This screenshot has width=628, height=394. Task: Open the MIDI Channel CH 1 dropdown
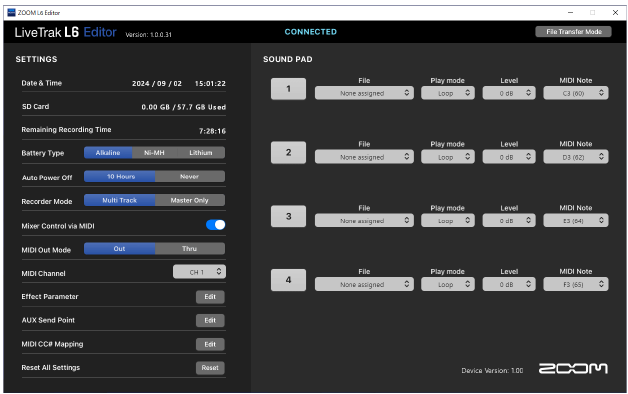199,272
